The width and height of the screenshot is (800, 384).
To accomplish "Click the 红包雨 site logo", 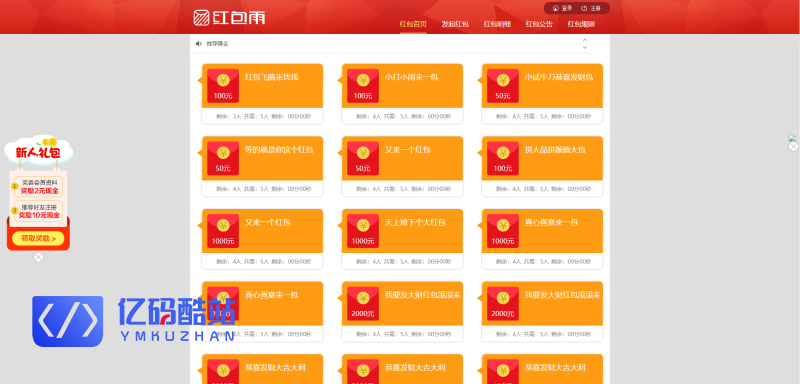I will (229, 17).
